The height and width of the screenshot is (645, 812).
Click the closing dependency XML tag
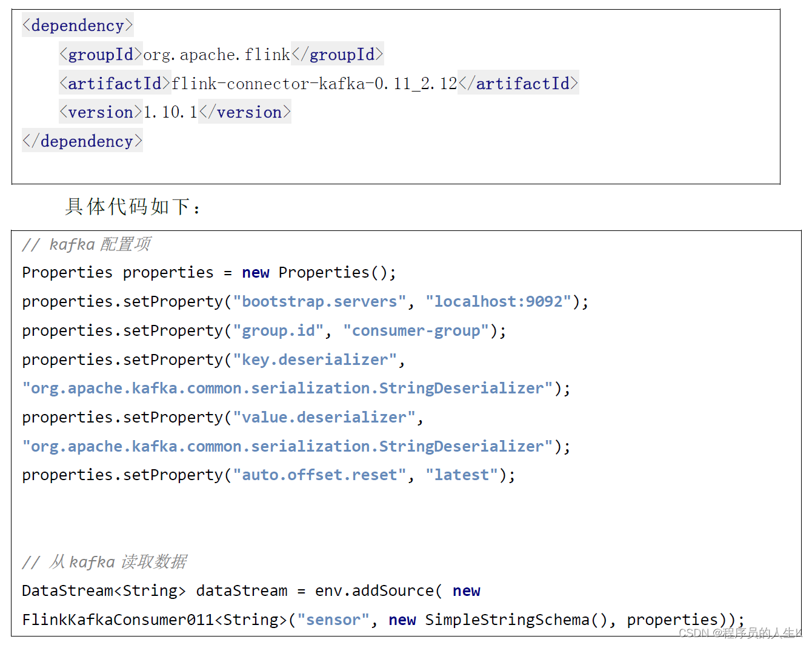pyautogui.click(x=82, y=141)
